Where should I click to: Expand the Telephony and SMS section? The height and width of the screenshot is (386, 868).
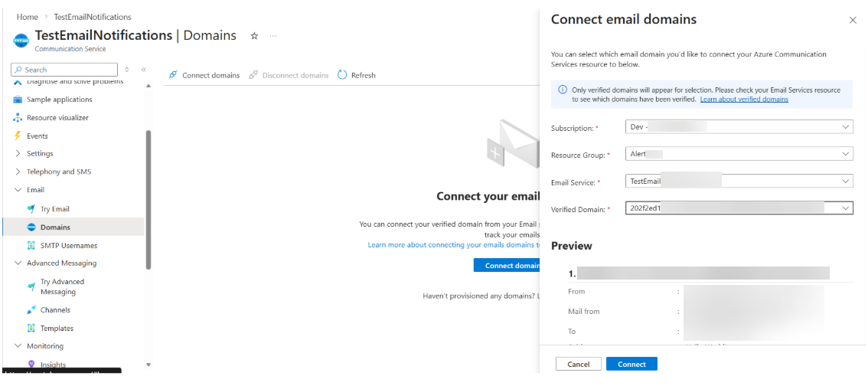[x=18, y=172]
